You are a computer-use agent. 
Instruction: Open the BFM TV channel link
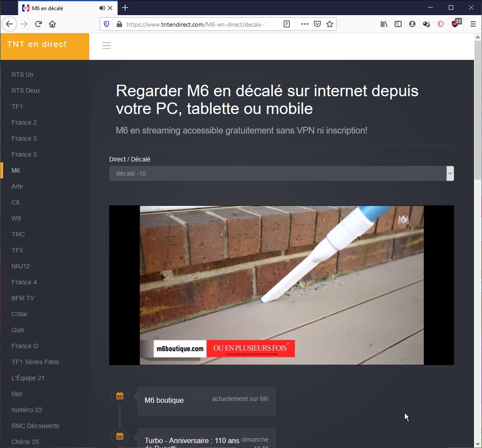point(23,298)
